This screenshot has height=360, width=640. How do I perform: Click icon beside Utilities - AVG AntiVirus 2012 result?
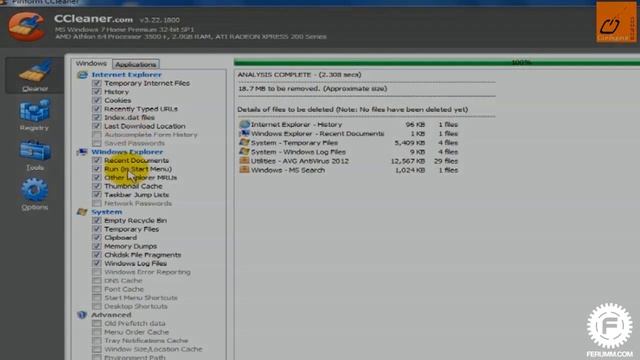pyautogui.click(x=244, y=161)
